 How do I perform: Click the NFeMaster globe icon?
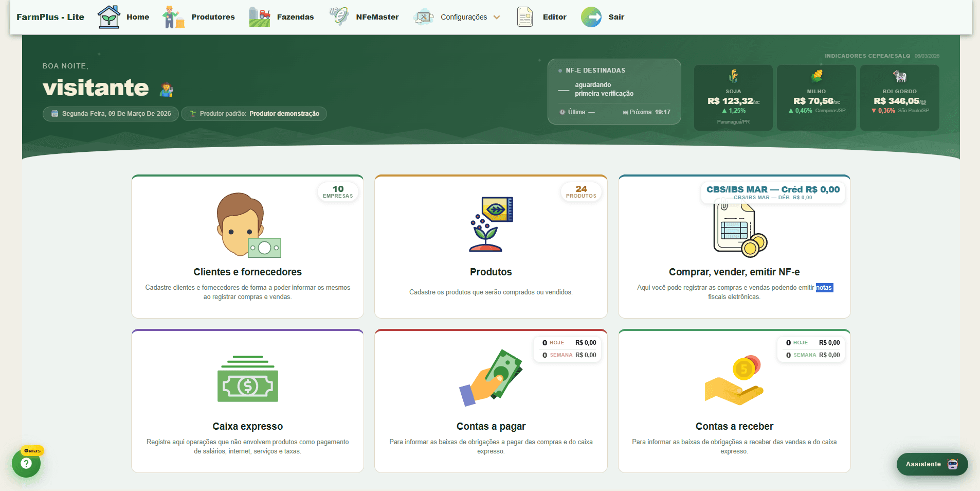coord(339,16)
